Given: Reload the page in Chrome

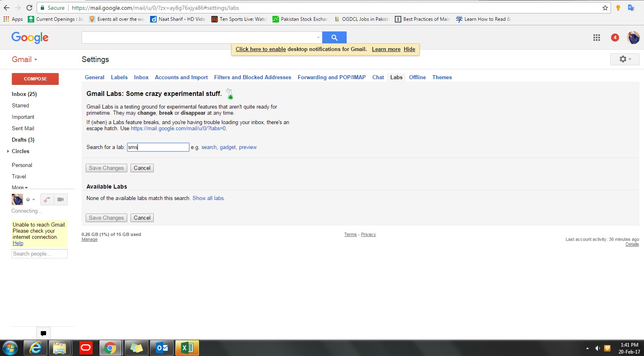Looking at the screenshot, I should coord(29,8).
